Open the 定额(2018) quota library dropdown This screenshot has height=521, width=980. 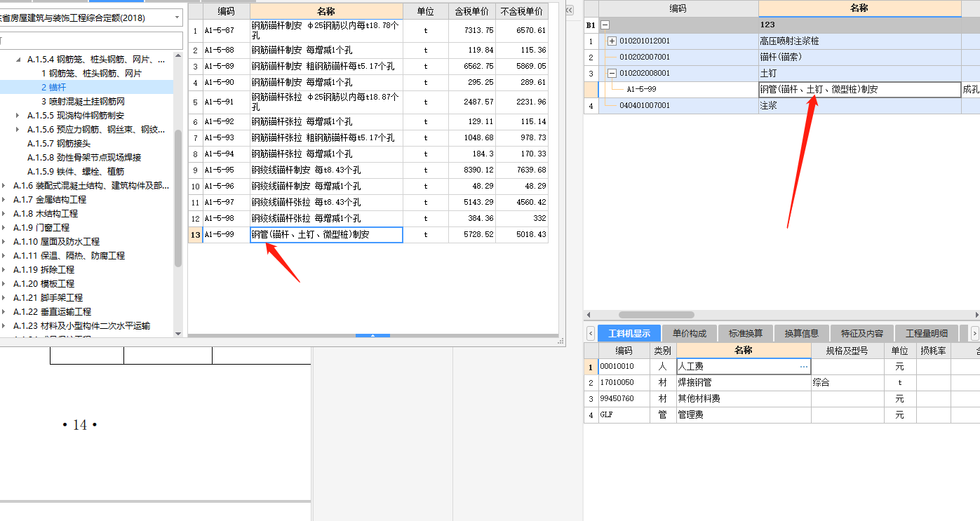point(176,18)
